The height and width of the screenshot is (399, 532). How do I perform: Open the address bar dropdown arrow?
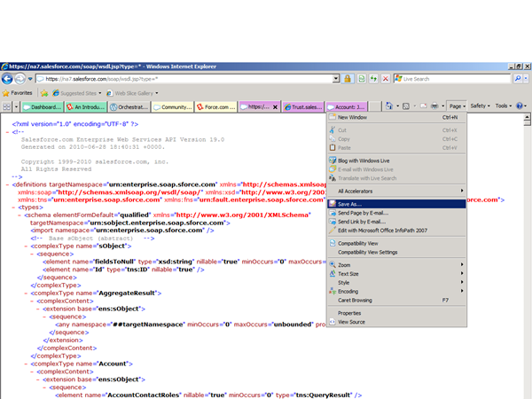(x=336, y=79)
